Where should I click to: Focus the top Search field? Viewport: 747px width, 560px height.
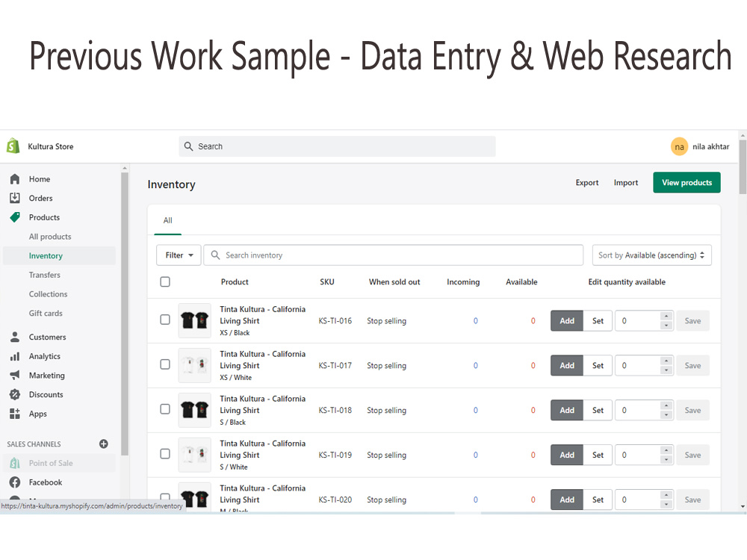click(338, 146)
